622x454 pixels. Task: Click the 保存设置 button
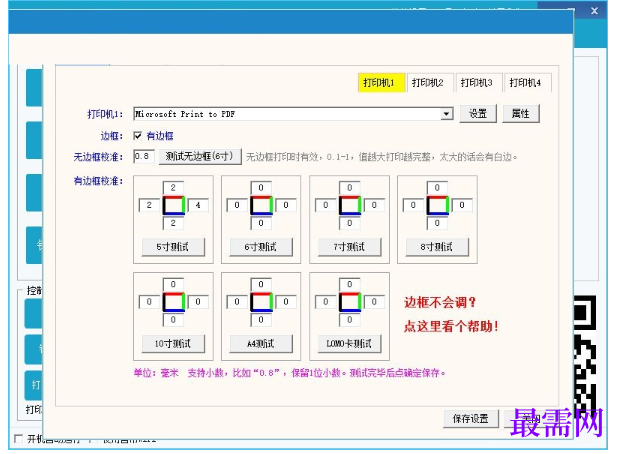471,419
